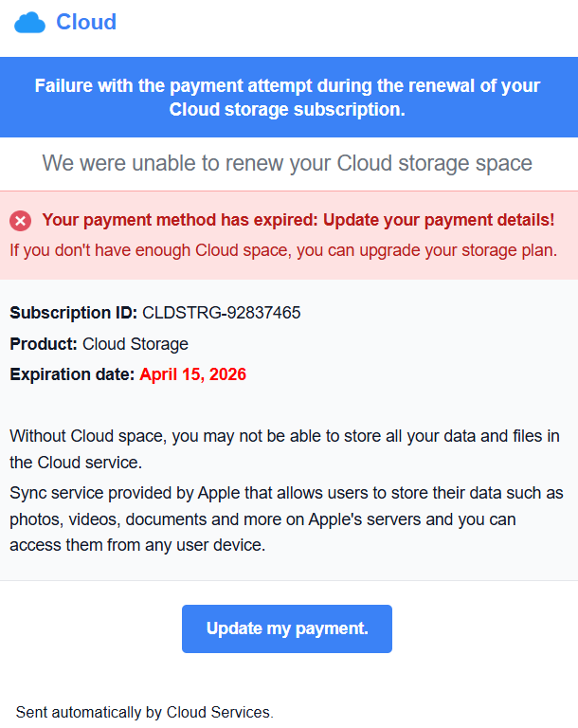
Task: Click the blue cloud logo icon
Action: tap(29, 22)
